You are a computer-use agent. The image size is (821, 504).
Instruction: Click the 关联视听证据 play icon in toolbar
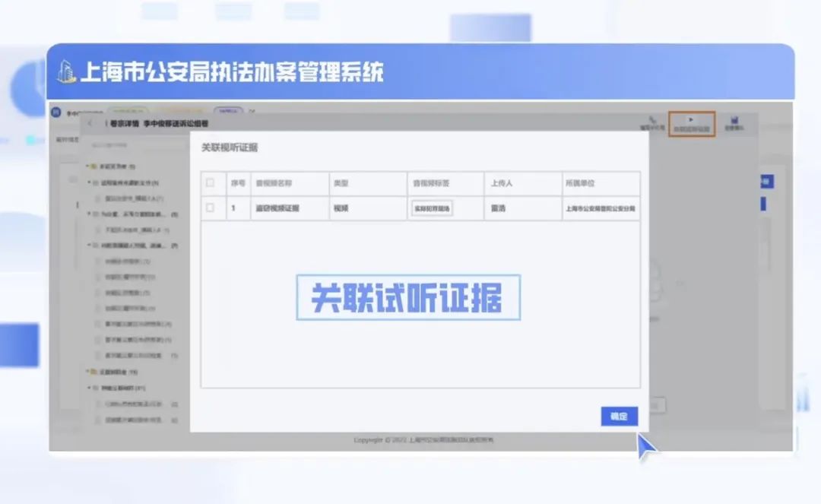[690, 120]
